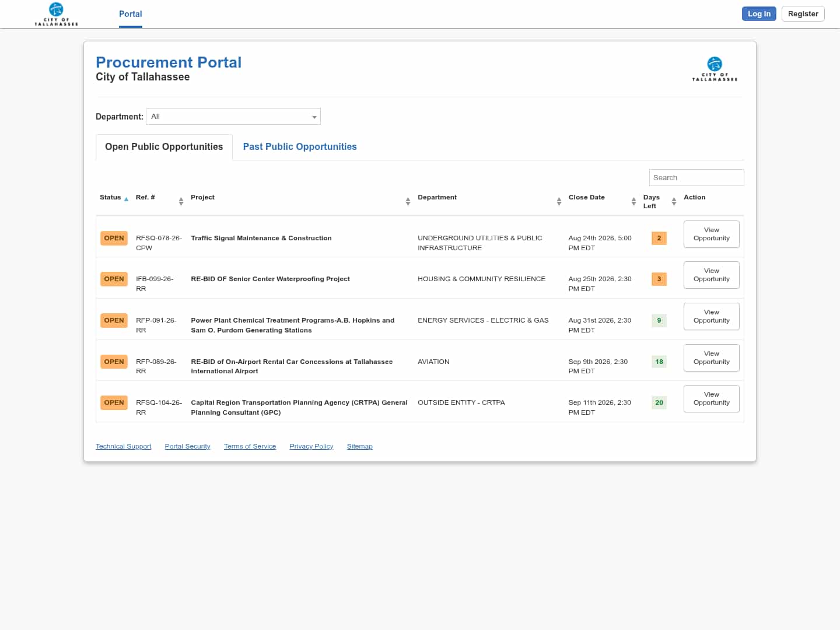Open the Department dropdown set to All
This screenshot has height=630, width=840.
pos(233,117)
